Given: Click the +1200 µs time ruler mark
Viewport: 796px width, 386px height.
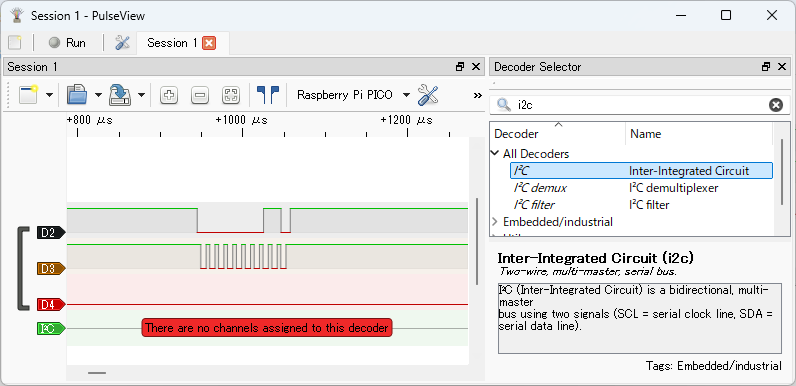Looking at the screenshot, I should [x=407, y=120].
